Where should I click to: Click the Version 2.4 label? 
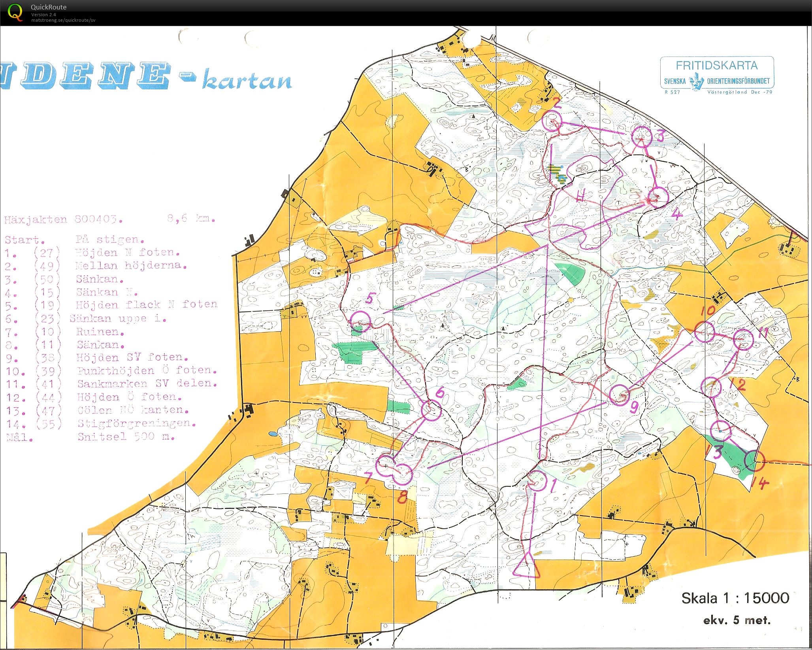[x=43, y=15]
